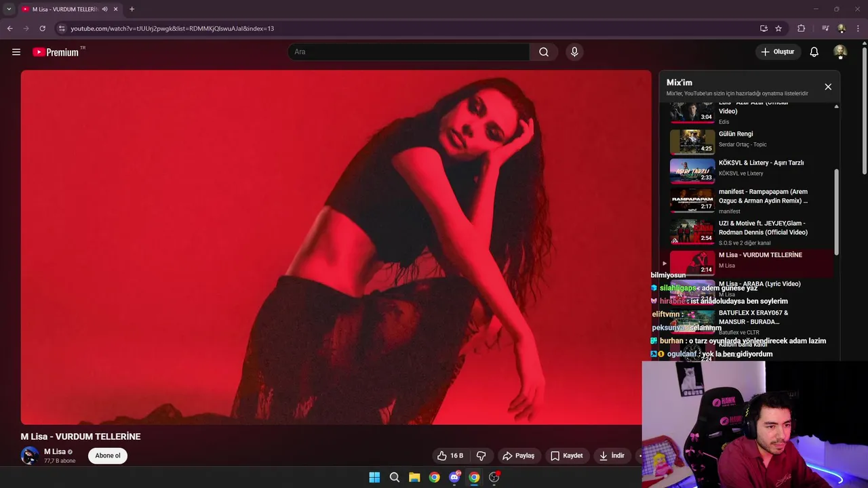Click the playlist panel scrollbar
Viewport: 868px width, 488px height.
(x=836, y=212)
